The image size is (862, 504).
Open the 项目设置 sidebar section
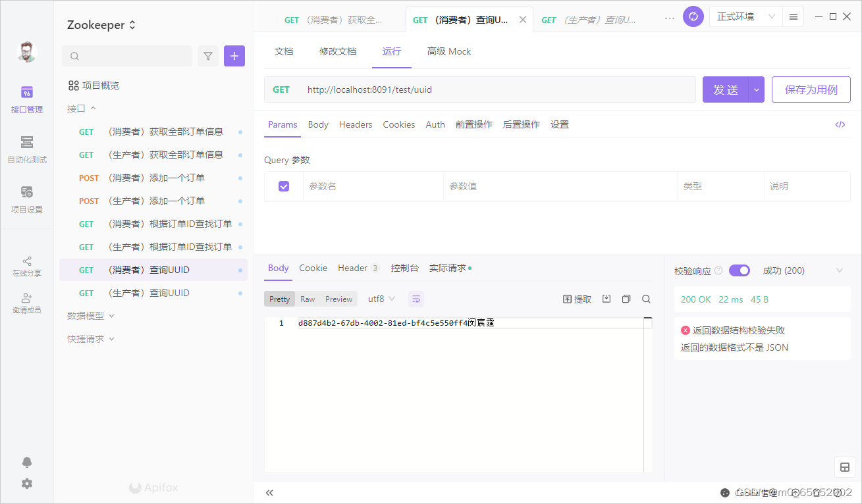click(x=27, y=200)
